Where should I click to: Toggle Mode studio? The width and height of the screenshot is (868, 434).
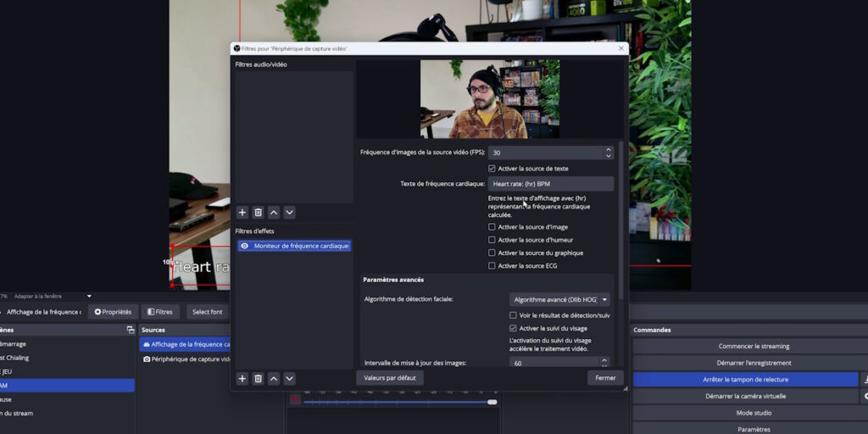click(754, 413)
